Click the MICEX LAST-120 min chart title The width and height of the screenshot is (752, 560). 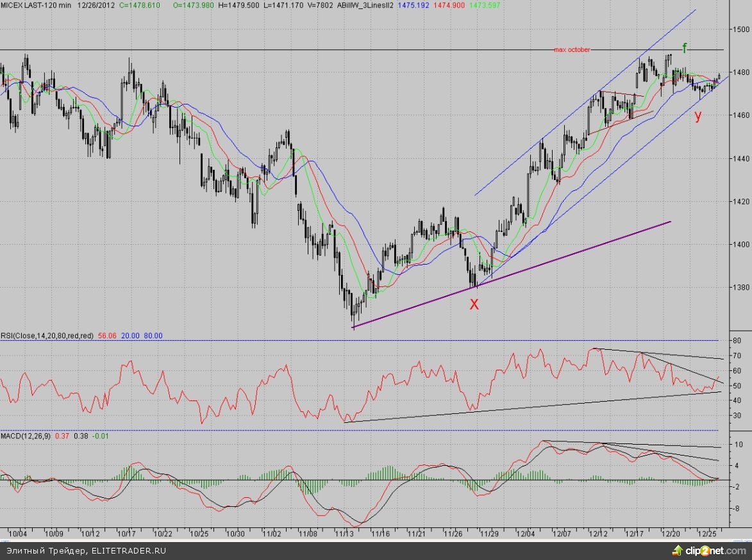click(x=36, y=4)
